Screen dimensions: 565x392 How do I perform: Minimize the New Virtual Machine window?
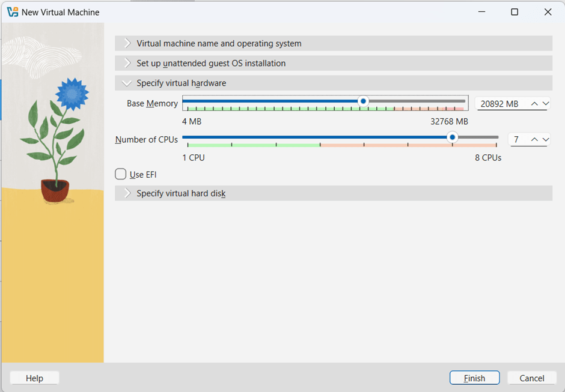pyautogui.click(x=481, y=12)
